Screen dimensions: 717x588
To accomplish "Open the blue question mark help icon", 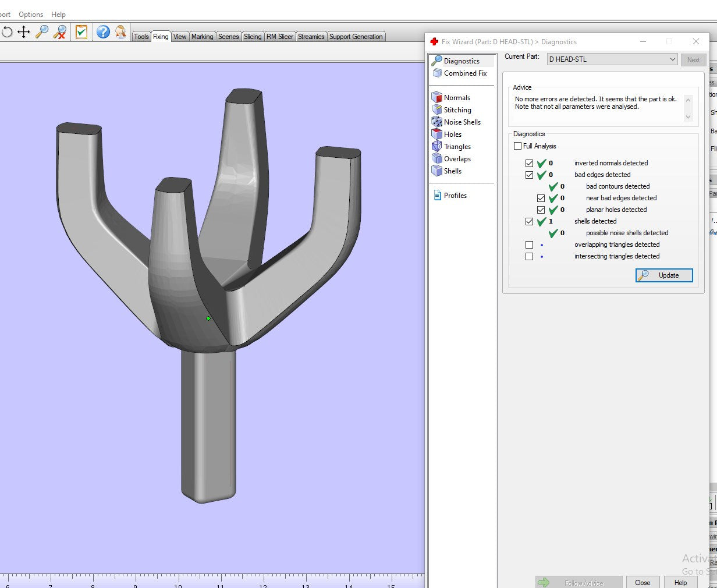I will [103, 32].
